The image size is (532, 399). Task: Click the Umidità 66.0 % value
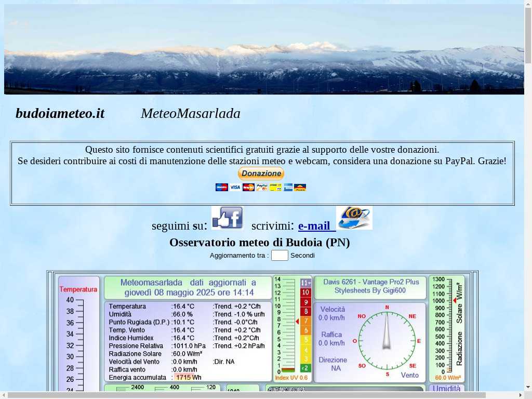[x=182, y=314]
